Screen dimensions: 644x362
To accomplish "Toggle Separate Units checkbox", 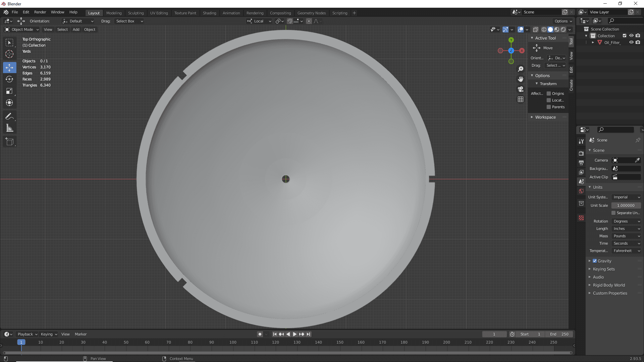I will (x=613, y=213).
